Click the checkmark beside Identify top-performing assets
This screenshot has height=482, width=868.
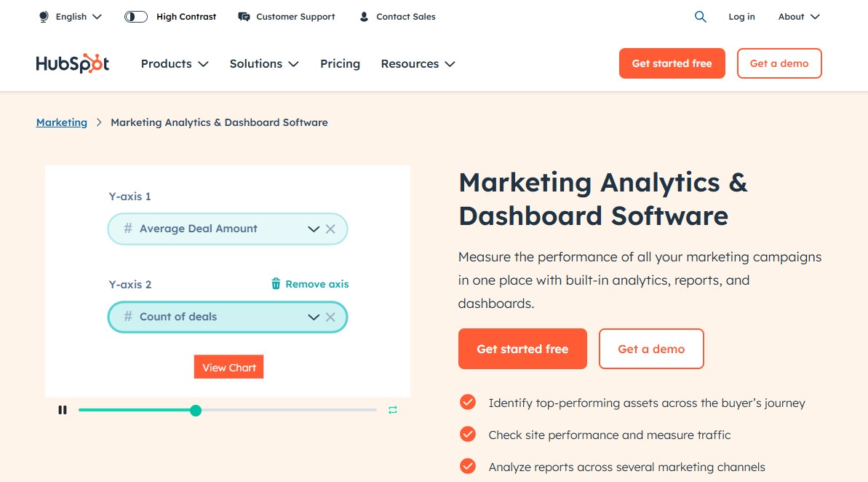[x=468, y=402]
